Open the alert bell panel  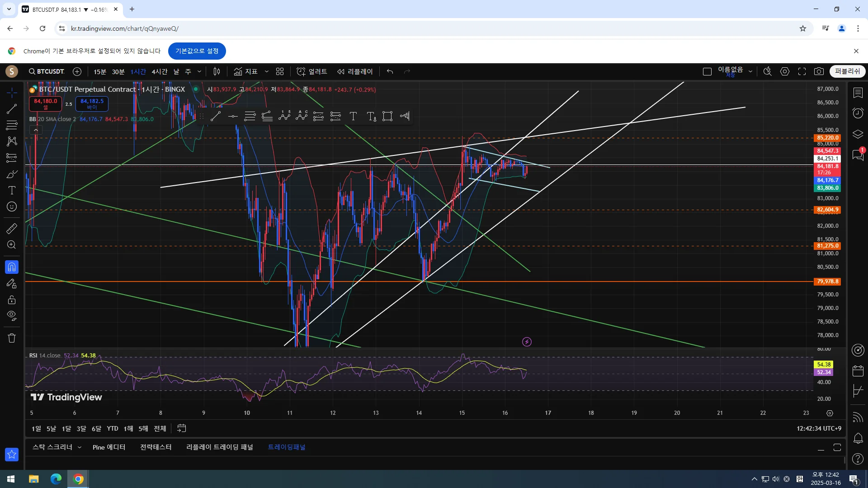tap(858, 438)
